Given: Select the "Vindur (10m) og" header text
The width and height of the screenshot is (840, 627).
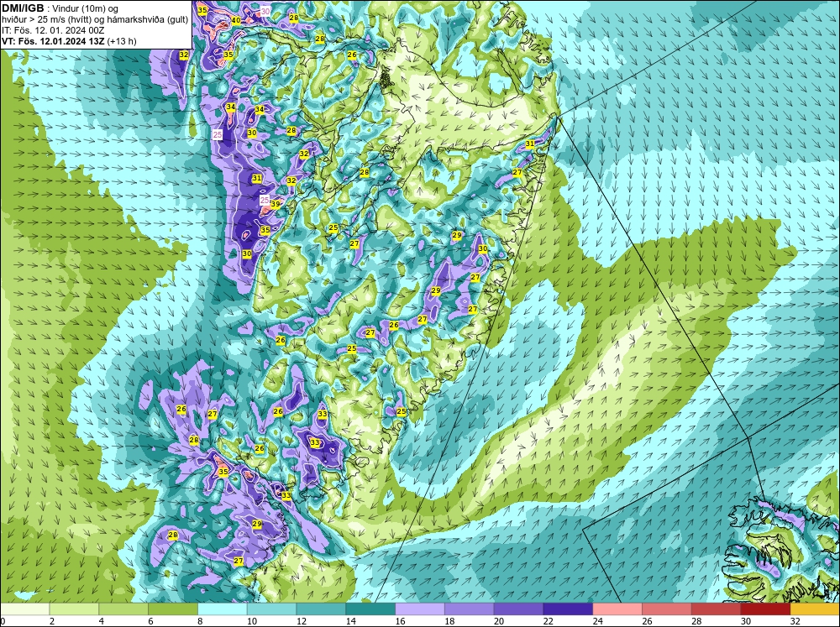Looking at the screenshot, I should [x=87, y=8].
